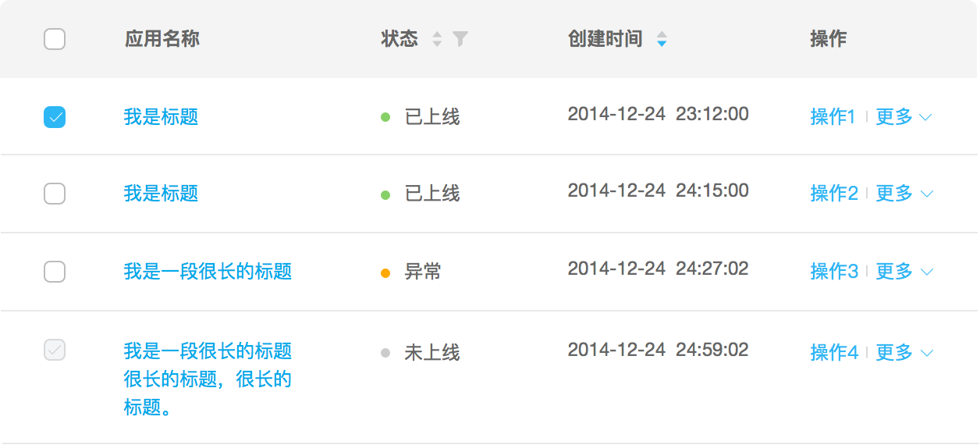Uncheck the checked first row checkbox
This screenshot has height=445, width=980.
pyautogui.click(x=55, y=117)
